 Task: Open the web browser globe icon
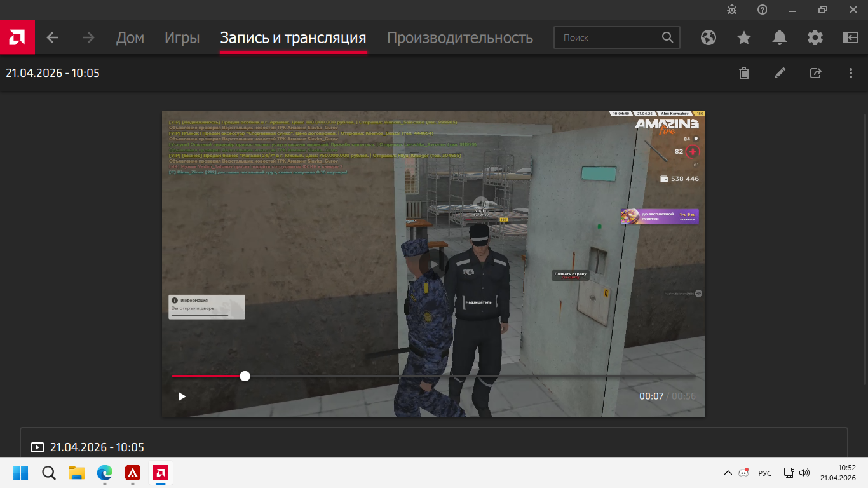(709, 37)
